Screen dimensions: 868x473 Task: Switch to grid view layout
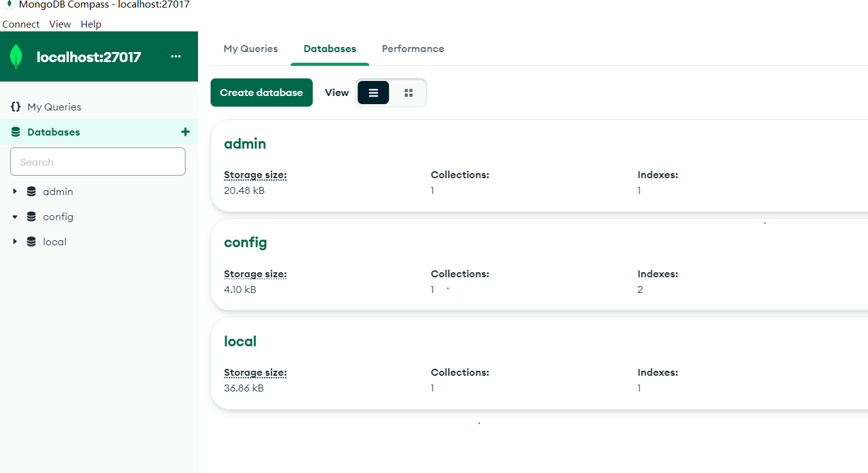click(409, 93)
